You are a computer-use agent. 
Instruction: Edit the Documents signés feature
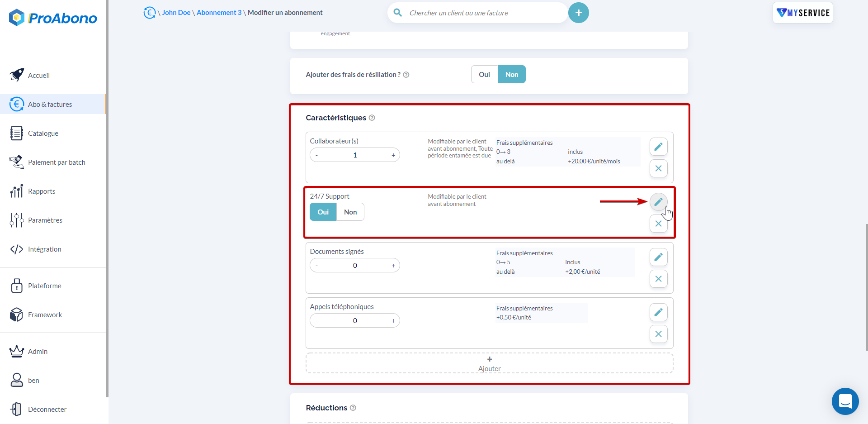tap(658, 257)
